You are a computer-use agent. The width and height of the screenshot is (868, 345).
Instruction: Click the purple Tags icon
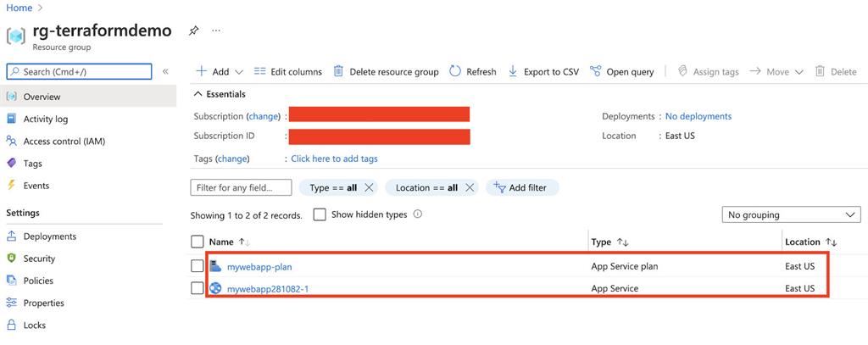pyautogui.click(x=11, y=163)
